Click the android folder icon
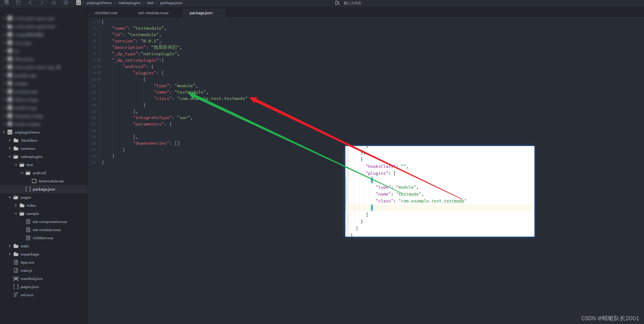The height and width of the screenshot is (324, 644). point(28,173)
